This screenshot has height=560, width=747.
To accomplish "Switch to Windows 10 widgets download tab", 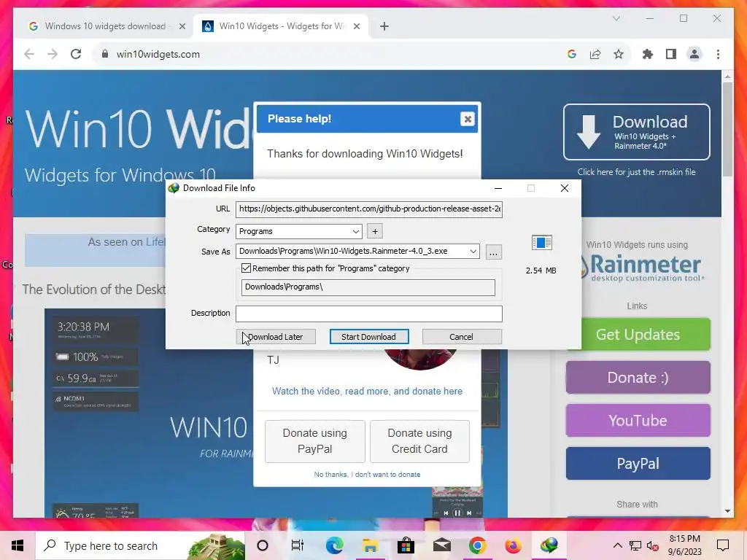I will pyautogui.click(x=105, y=26).
